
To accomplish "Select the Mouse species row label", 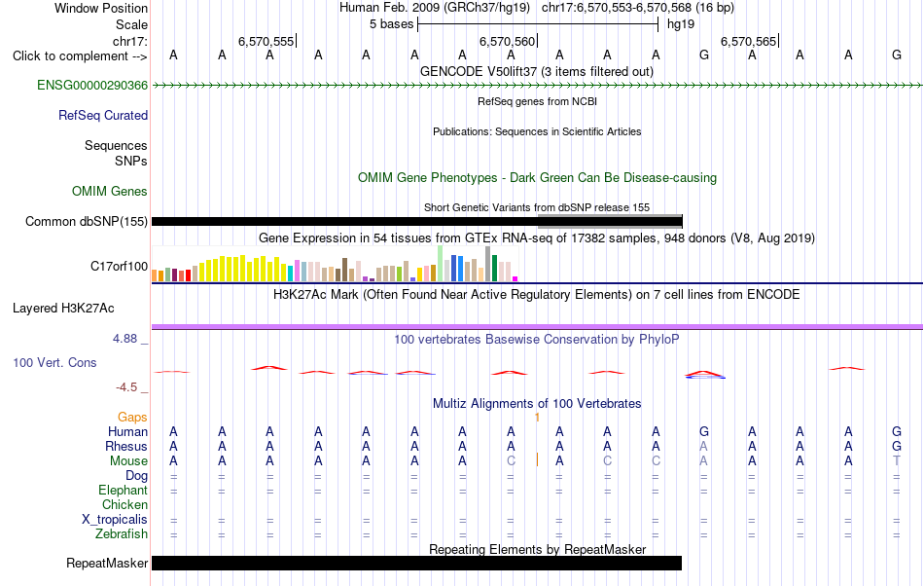I will [129, 461].
